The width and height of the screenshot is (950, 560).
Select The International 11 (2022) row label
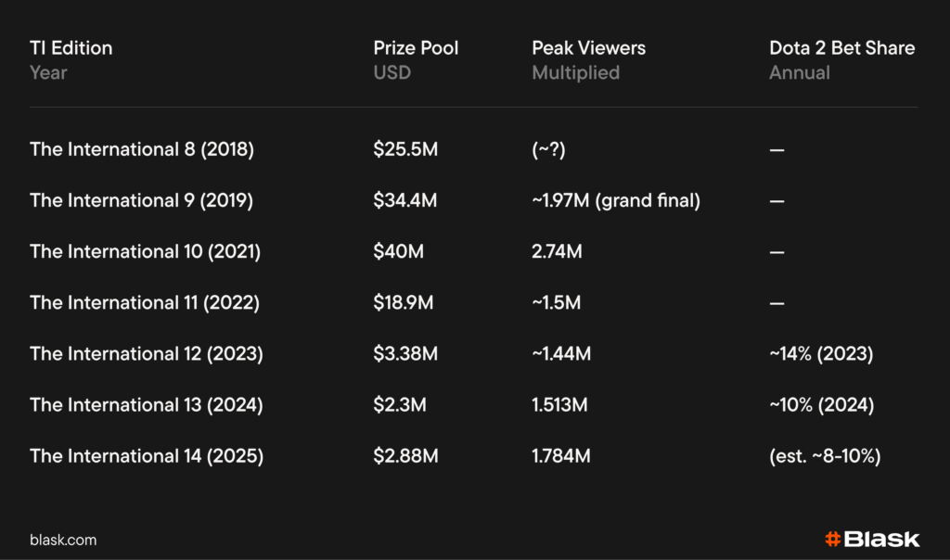click(145, 302)
